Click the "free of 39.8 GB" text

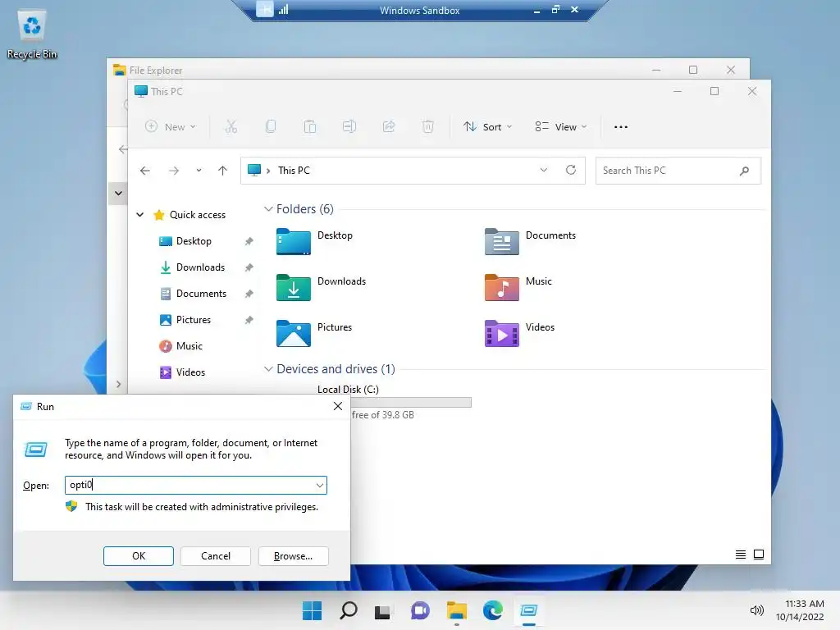pos(382,415)
